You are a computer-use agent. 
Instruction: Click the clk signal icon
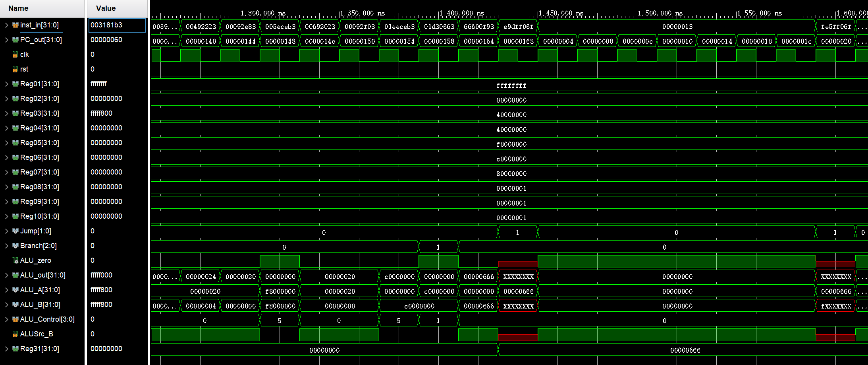click(x=15, y=54)
